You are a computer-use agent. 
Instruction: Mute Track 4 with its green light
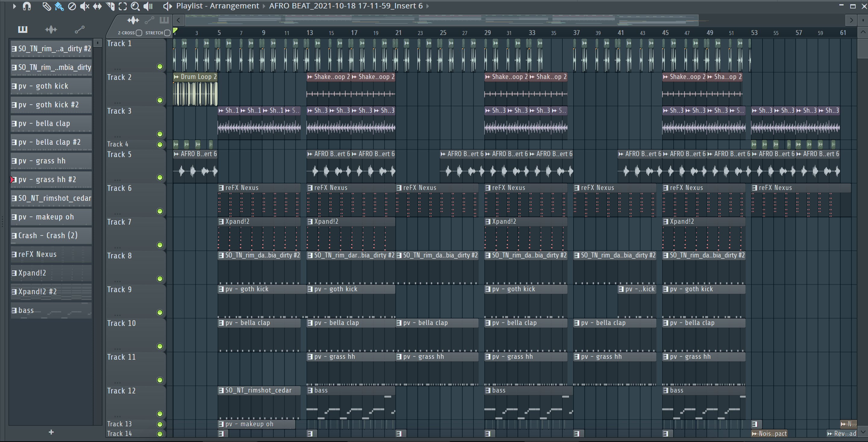pos(160,144)
